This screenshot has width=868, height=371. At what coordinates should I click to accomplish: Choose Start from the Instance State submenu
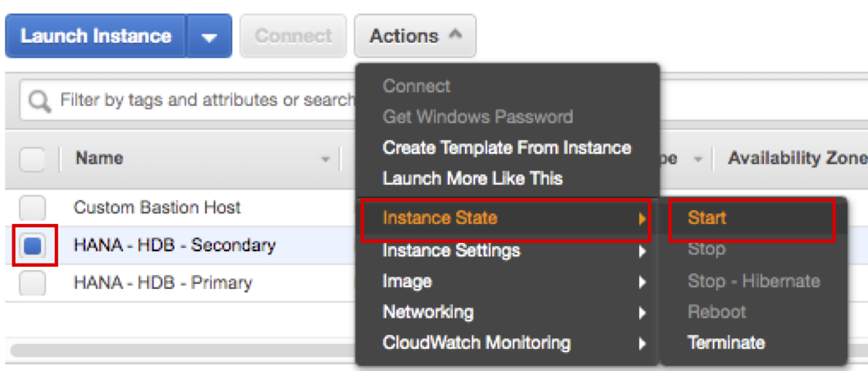click(x=707, y=218)
